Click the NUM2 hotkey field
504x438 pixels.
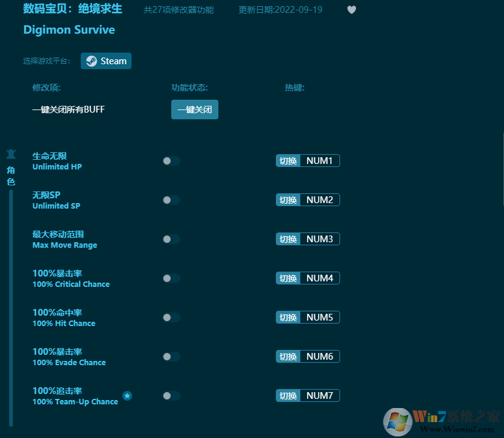(320, 200)
